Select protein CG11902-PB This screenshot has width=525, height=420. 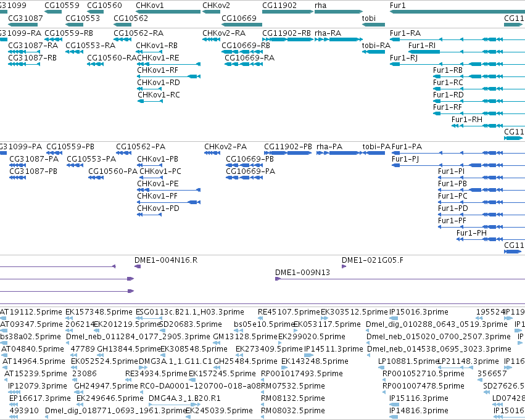tap(288, 147)
